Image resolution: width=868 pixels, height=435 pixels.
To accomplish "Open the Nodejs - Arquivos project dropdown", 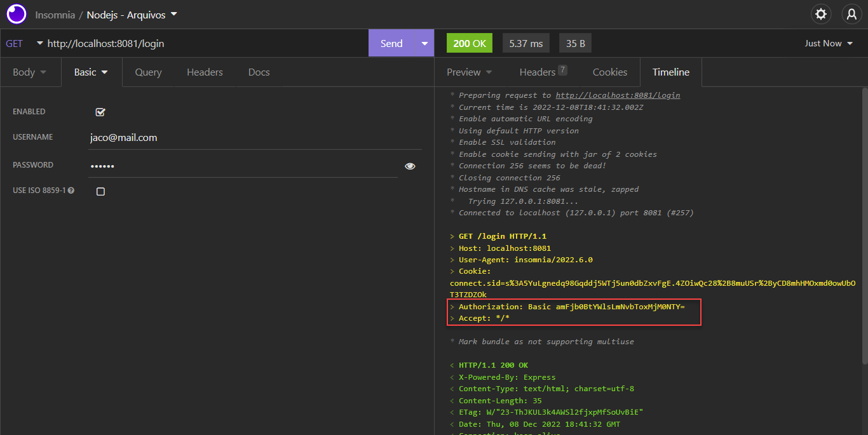I will [x=132, y=14].
